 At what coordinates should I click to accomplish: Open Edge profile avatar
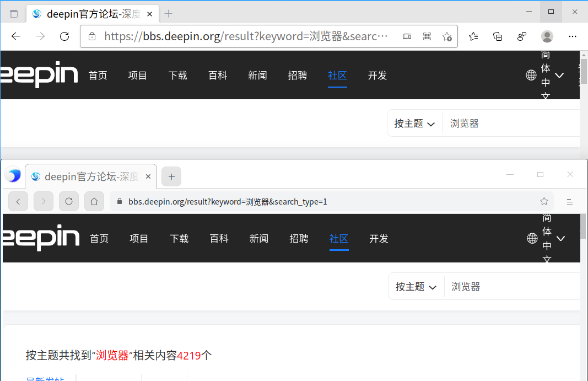pyautogui.click(x=547, y=36)
